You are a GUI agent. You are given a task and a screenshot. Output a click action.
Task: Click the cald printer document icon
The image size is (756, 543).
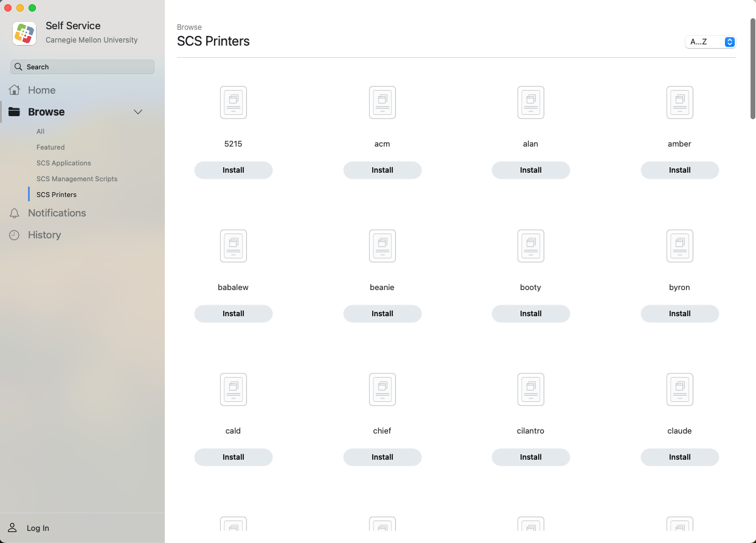(234, 389)
